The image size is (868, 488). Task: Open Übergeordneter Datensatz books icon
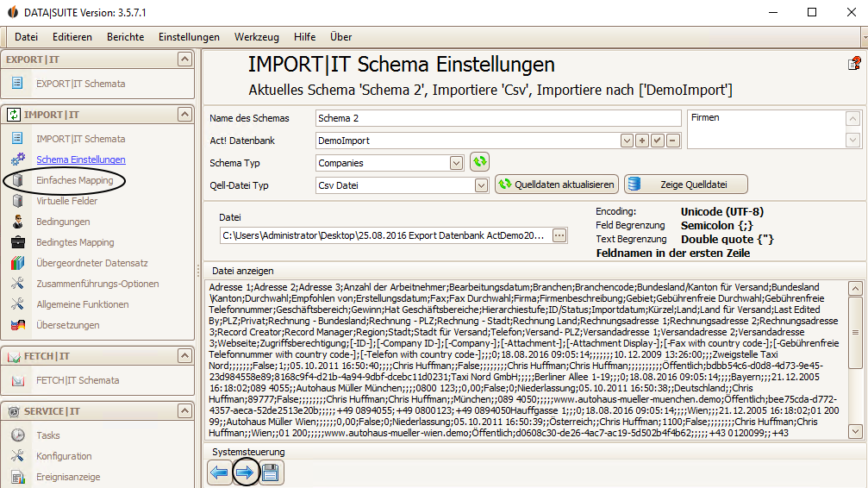[18, 263]
